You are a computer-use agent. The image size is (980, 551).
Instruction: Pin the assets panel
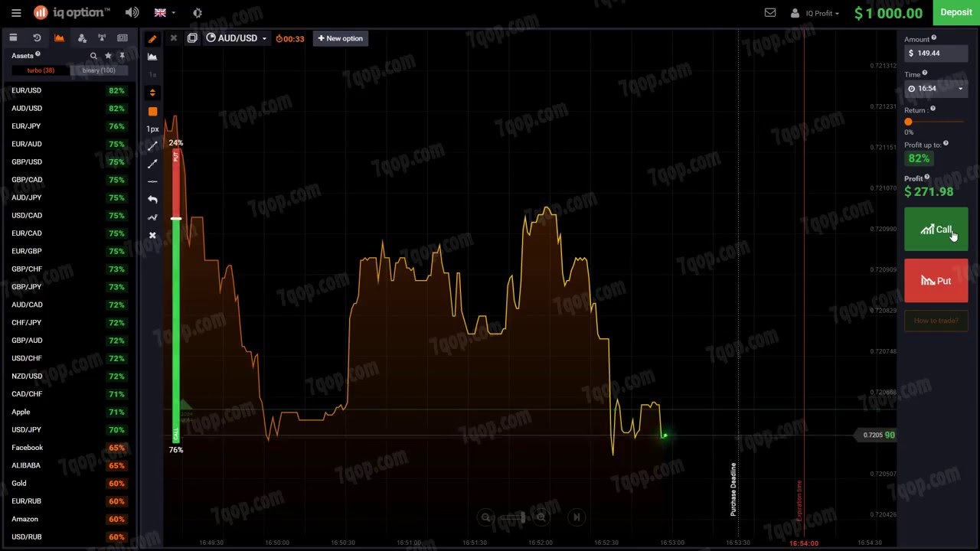(x=122, y=56)
